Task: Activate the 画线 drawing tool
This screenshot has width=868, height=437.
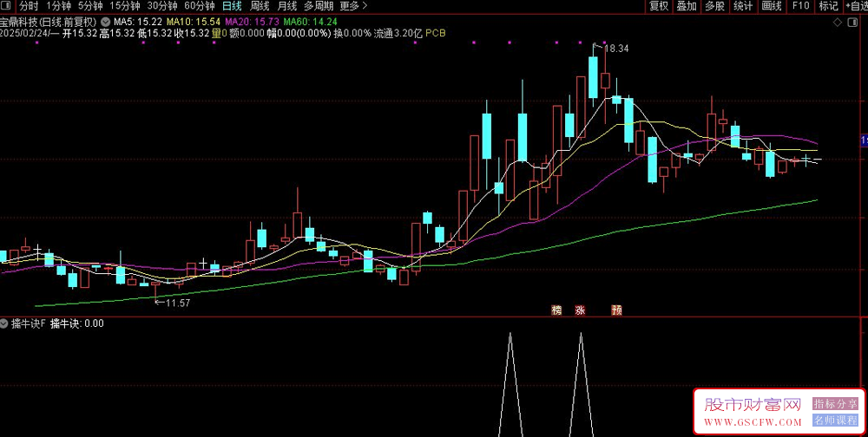Action: [x=771, y=6]
